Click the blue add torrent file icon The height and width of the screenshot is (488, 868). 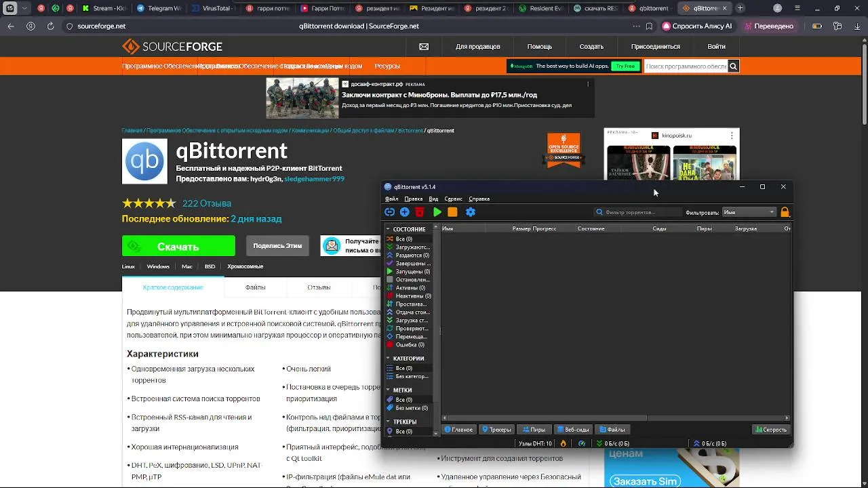coord(404,212)
